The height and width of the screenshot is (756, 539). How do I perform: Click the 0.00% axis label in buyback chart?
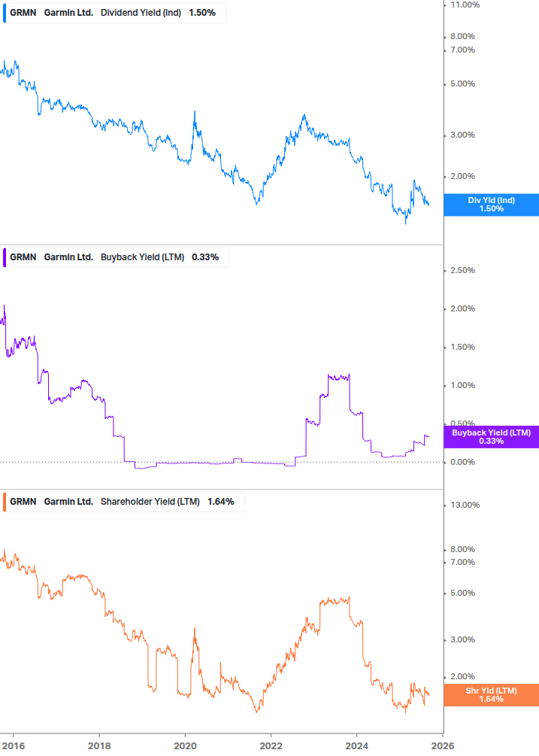[462, 462]
